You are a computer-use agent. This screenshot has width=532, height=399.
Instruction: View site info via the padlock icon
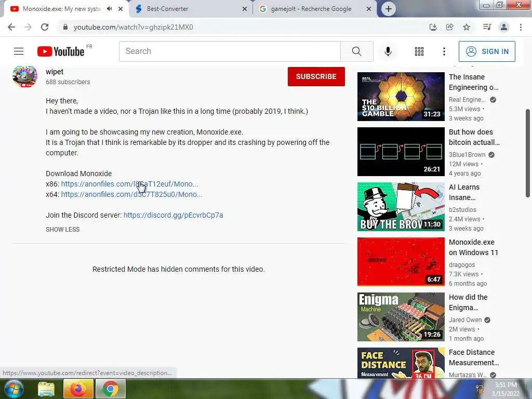coord(65,27)
